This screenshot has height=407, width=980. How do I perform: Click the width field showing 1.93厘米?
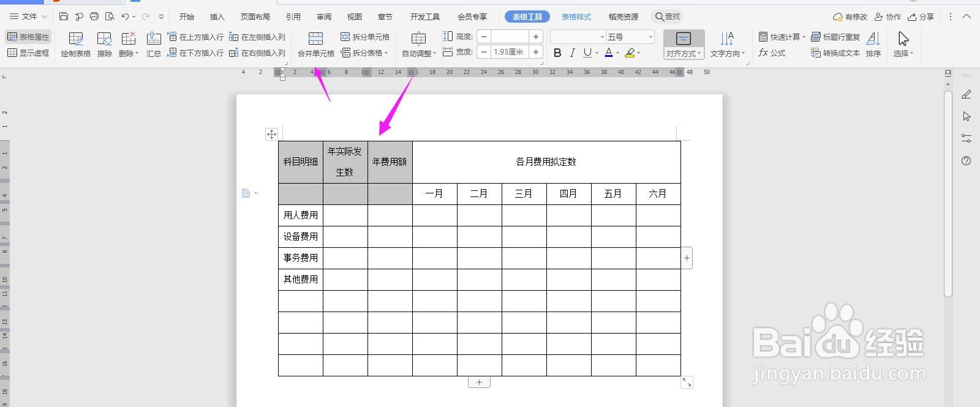click(x=510, y=52)
